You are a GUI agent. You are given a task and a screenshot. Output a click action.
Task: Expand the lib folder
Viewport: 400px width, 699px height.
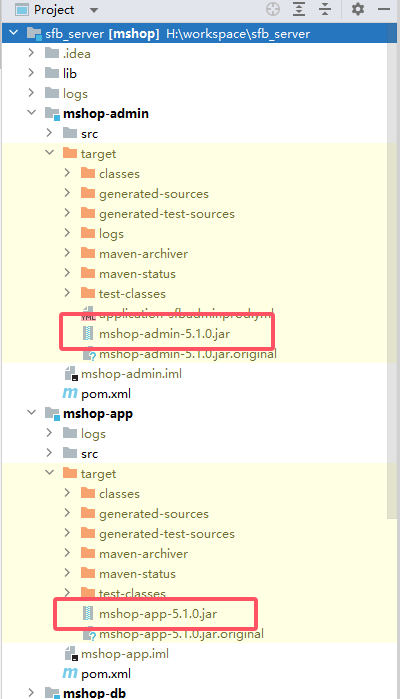[x=31, y=72]
